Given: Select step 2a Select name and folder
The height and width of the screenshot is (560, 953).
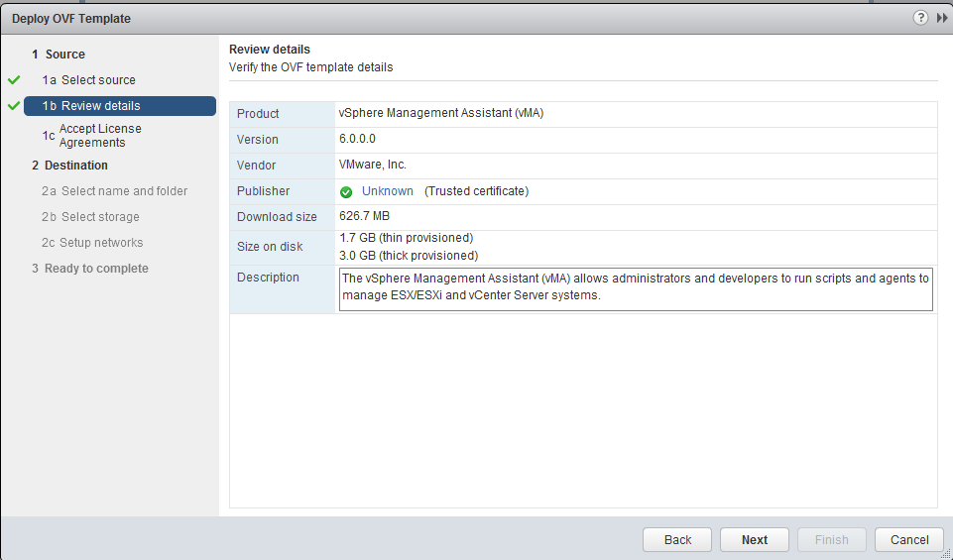Looking at the screenshot, I should tap(114, 190).
